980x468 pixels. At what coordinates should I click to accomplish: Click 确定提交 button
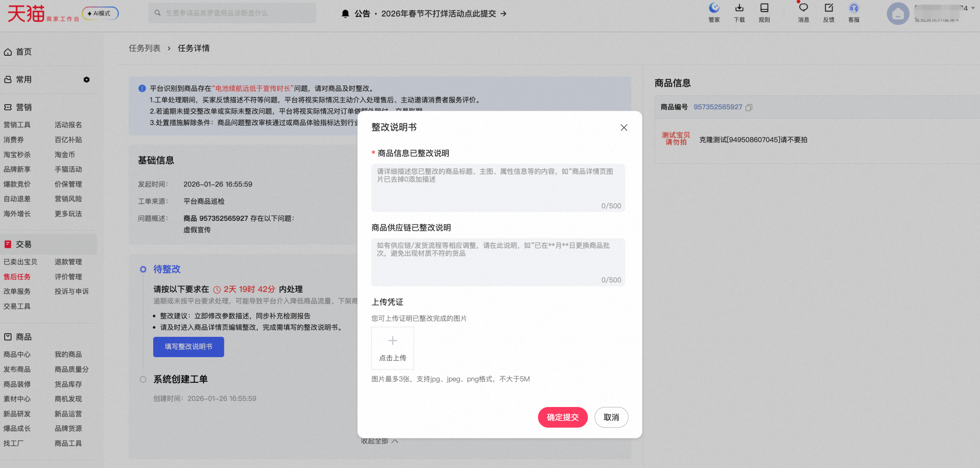click(x=563, y=417)
